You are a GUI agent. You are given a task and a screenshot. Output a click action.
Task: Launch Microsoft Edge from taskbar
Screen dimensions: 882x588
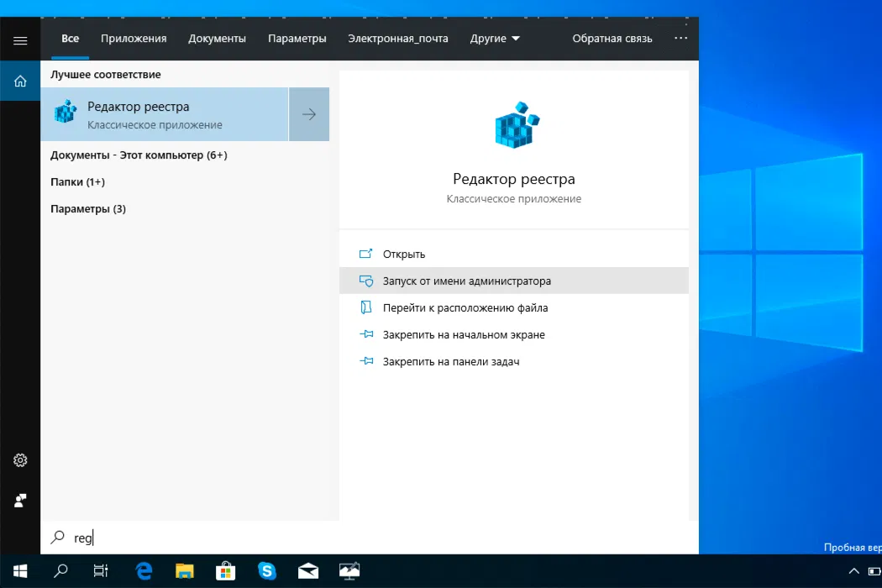(144, 571)
